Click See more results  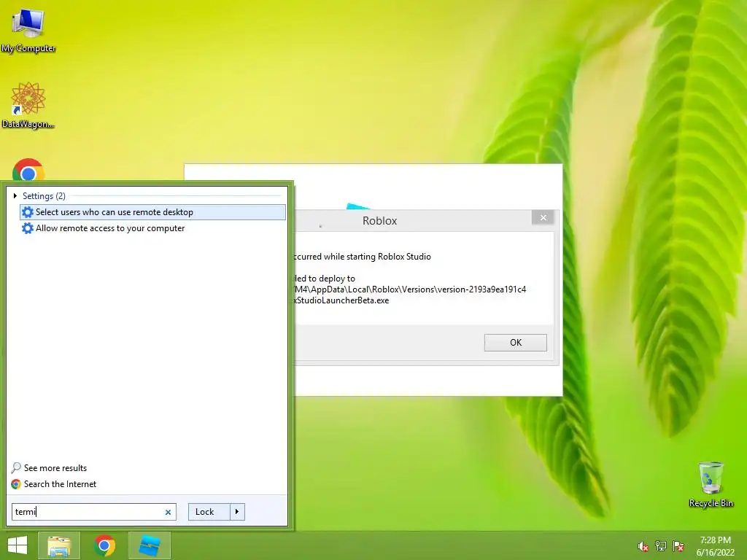(x=55, y=468)
